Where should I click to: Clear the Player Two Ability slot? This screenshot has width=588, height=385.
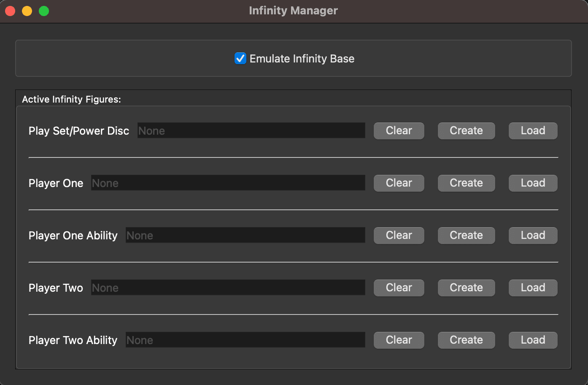pos(399,340)
